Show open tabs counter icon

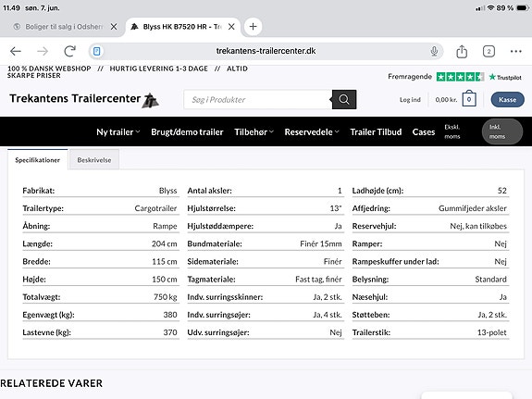pos(489,52)
